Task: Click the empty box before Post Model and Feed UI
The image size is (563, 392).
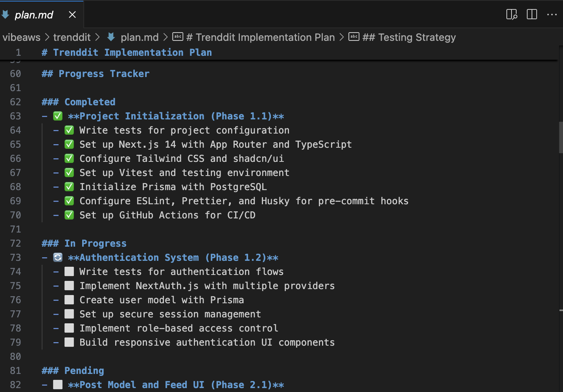Action: click(x=58, y=385)
